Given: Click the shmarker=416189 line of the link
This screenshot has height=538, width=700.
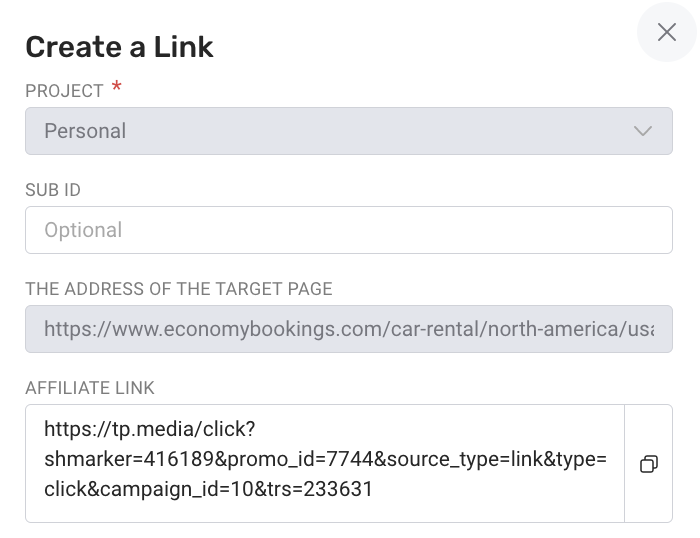Looking at the screenshot, I should [x=325, y=459].
